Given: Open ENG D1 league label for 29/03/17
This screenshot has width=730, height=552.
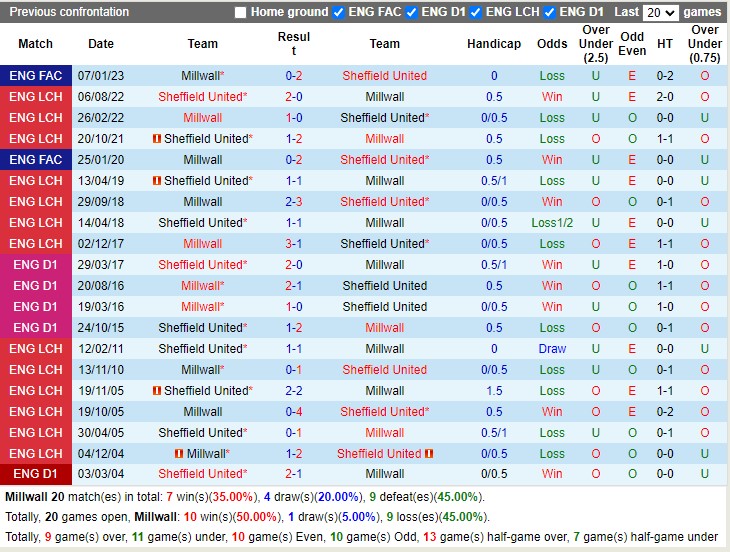Looking at the screenshot, I should (36, 265).
